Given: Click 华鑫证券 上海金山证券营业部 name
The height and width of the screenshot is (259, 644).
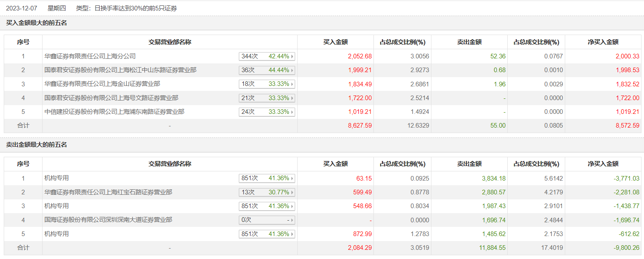Looking at the screenshot, I should [102, 84].
